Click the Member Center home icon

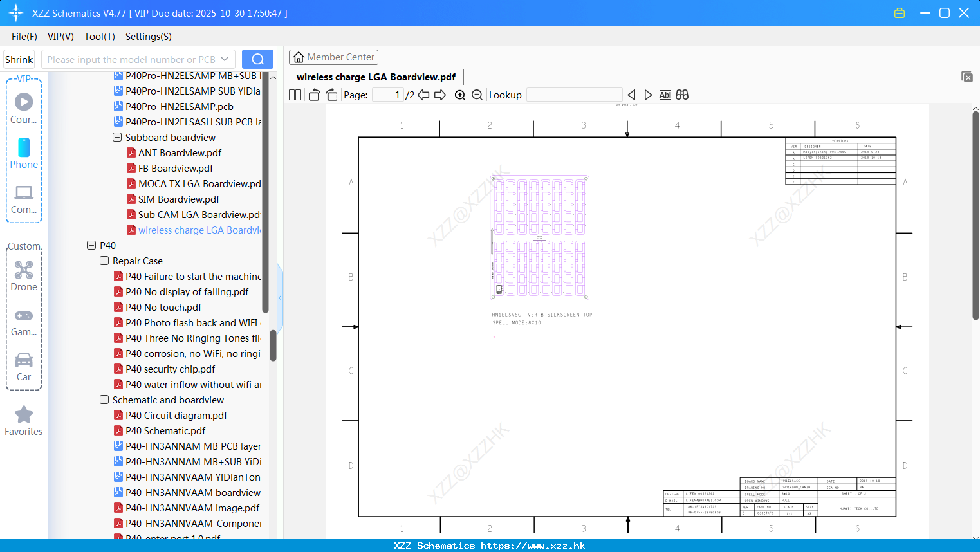pyautogui.click(x=299, y=57)
